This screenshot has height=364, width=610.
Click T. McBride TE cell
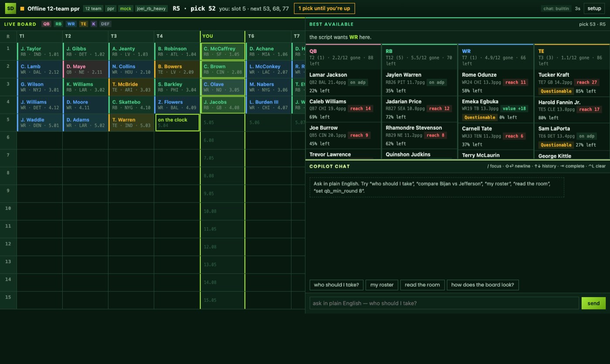pyautogui.click(x=131, y=87)
